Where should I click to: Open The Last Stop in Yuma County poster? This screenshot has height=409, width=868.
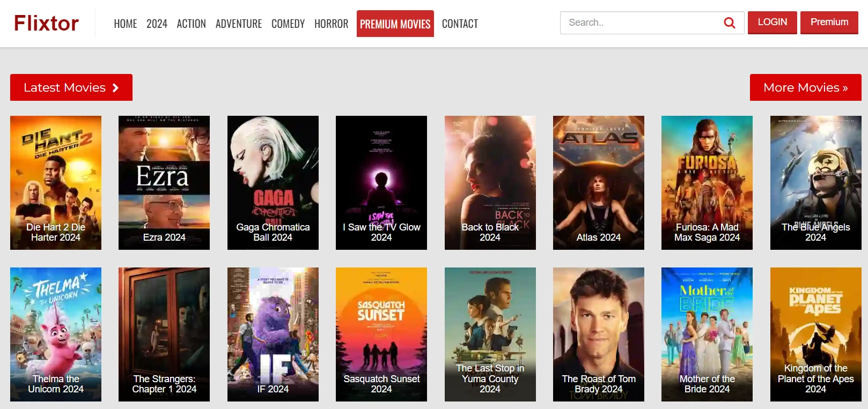[x=490, y=334]
